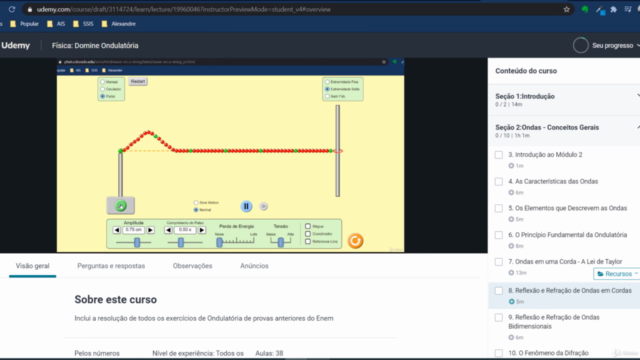Click the step-forward button beside pause
The image size is (640, 360).
tap(264, 207)
